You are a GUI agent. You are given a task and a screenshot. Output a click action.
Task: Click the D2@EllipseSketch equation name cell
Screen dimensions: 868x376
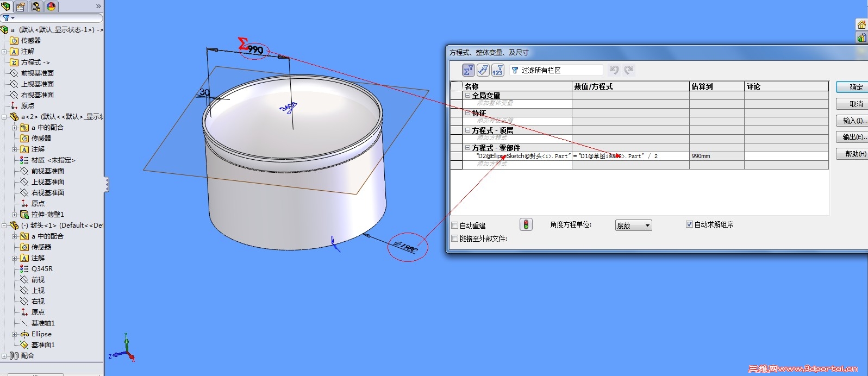pos(517,156)
